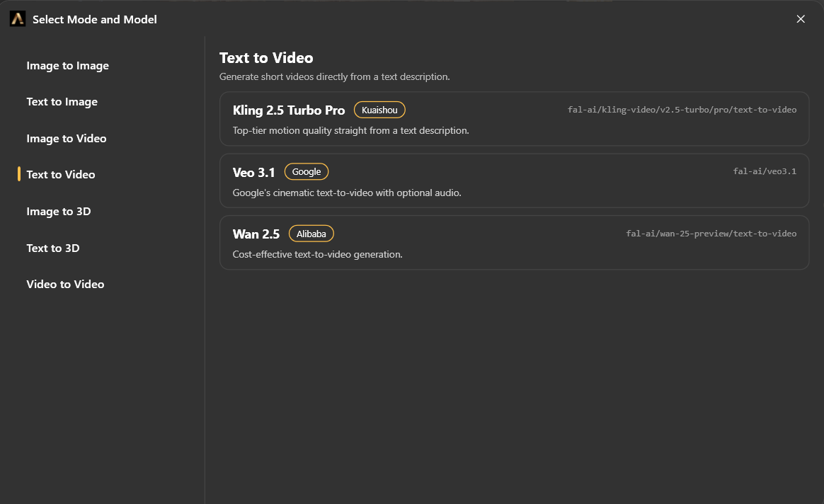Switch to Image to Image mode

click(68, 66)
